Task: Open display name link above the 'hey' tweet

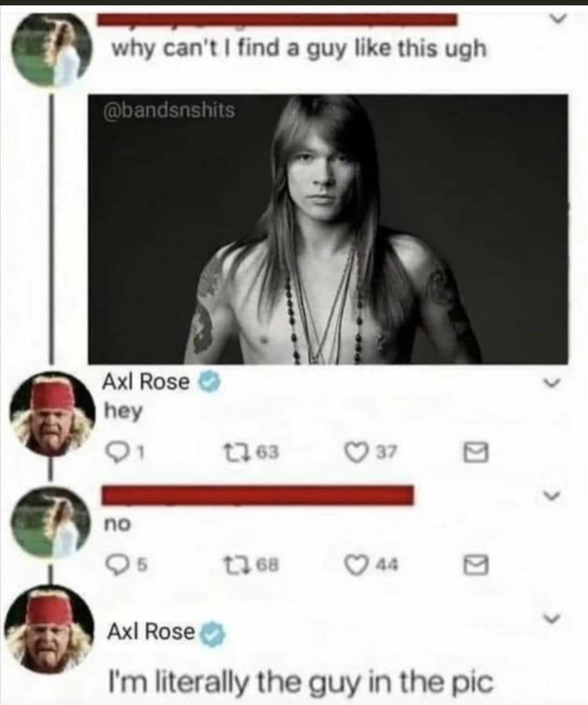Action: click(146, 382)
